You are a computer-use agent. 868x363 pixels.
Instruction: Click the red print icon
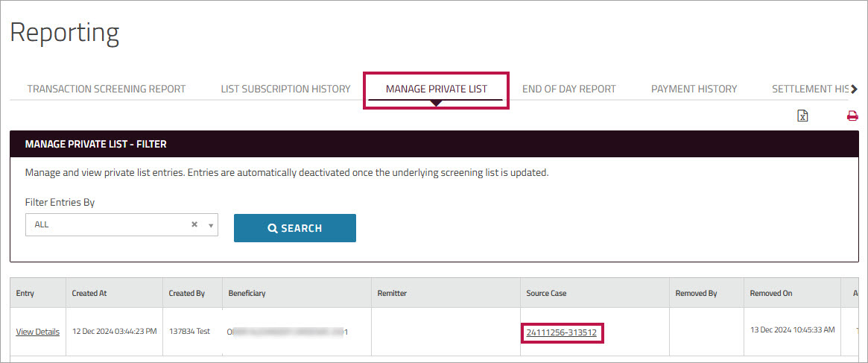click(852, 116)
